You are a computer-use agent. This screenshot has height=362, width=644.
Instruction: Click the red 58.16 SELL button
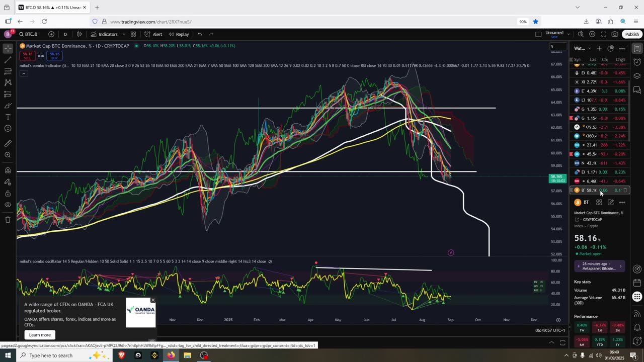pyautogui.click(x=28, y=56)
